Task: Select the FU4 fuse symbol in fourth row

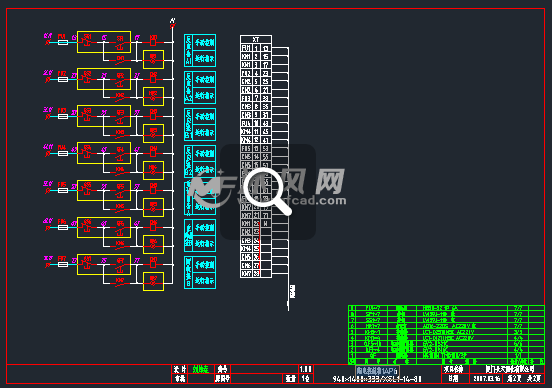Action: 63,154
